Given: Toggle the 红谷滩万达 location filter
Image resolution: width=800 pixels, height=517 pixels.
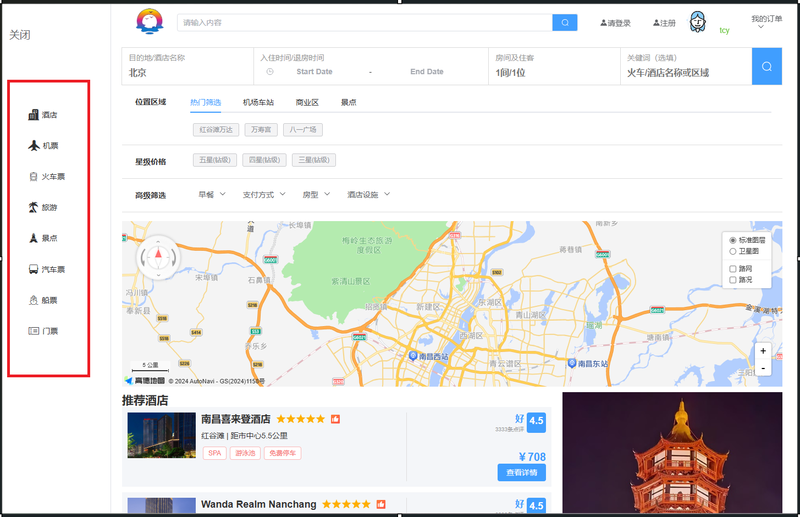Looking at the screenshot, I should click(216, 130).
